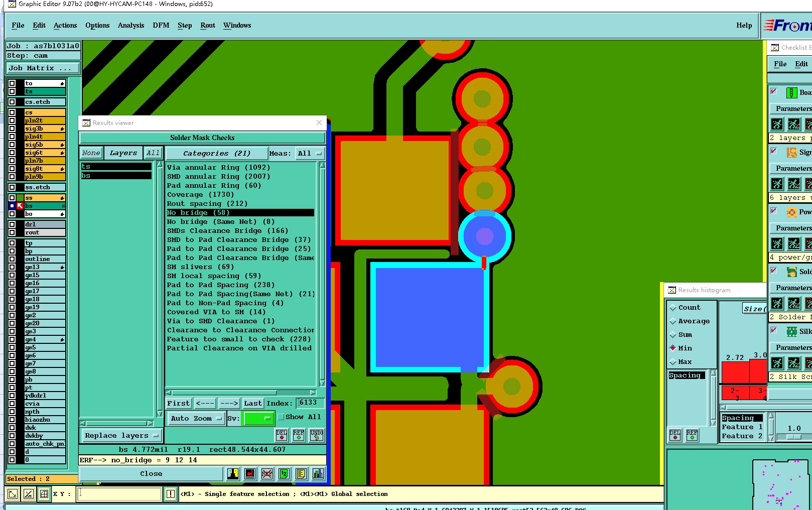Click the first selection icon at bottom left
Screen dimensions: 812x510
click(13, 494)
